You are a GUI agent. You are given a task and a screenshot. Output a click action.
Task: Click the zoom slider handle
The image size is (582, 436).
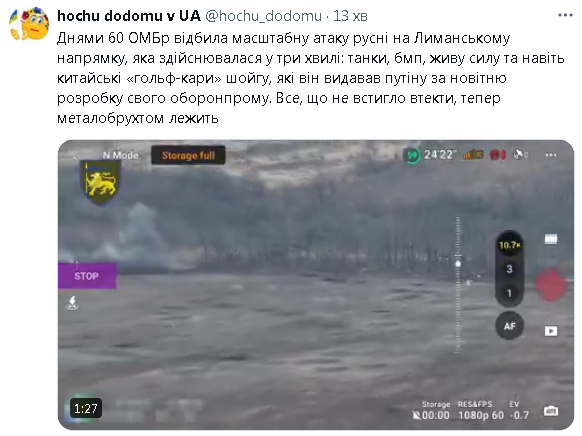tap(458, 264)
